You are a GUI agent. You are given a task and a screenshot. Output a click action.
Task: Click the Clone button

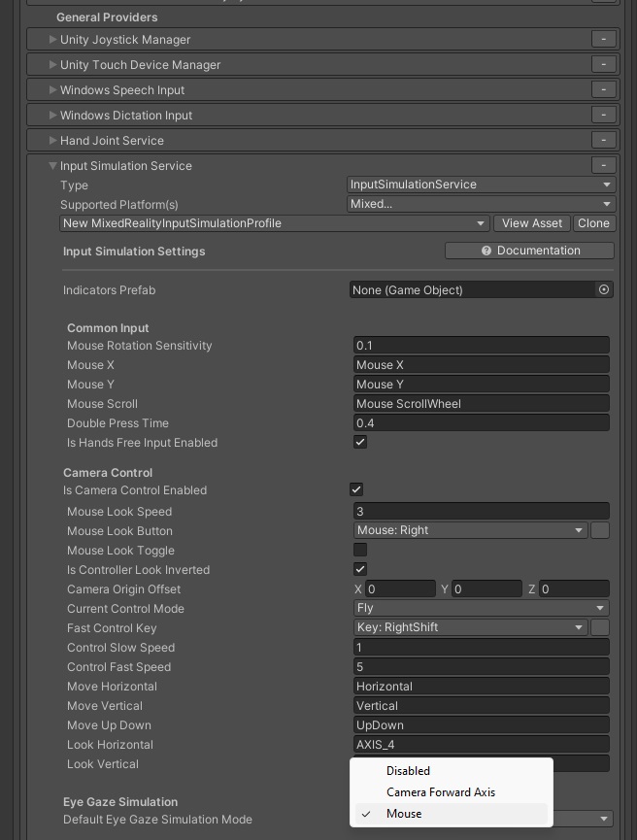click(x=593, y=223)
